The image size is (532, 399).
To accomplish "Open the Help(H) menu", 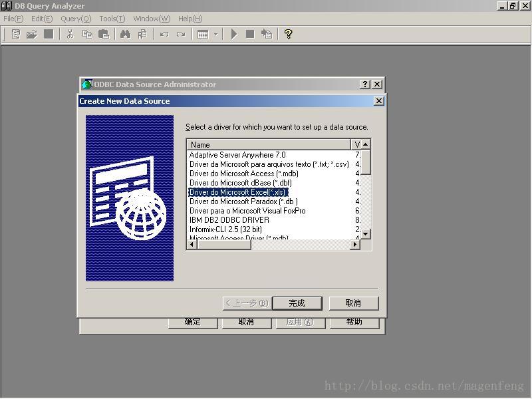I will point(190,19).
